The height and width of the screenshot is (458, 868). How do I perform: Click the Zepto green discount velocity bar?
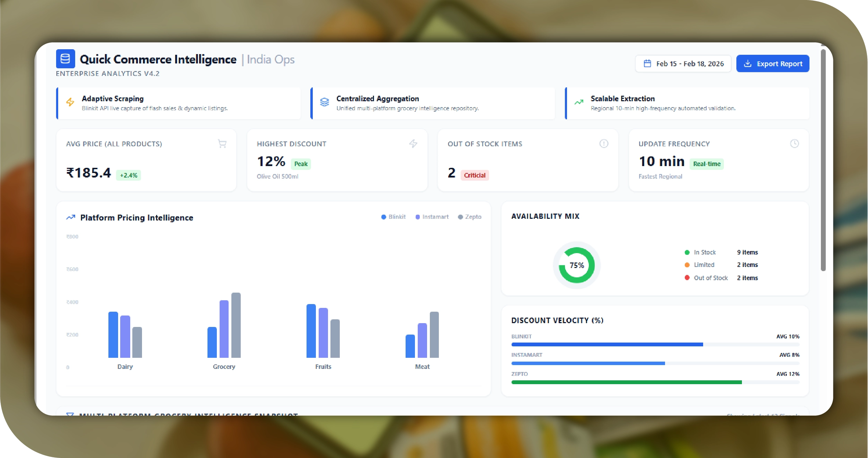coord(626,382)
